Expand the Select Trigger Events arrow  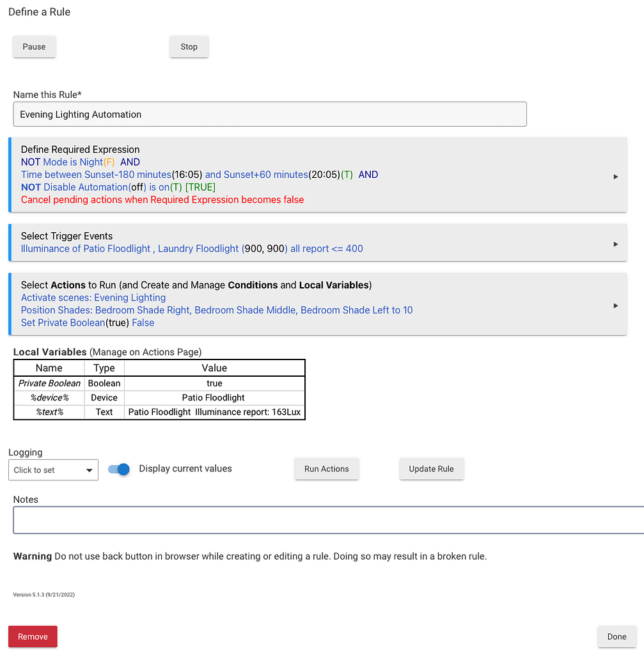click(615, 244)
